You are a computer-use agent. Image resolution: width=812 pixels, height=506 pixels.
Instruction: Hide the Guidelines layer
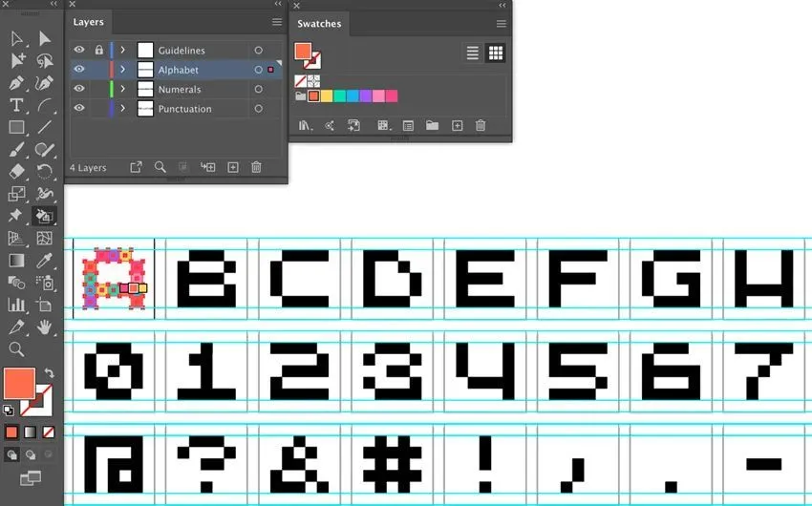click(x=78, y=51)
